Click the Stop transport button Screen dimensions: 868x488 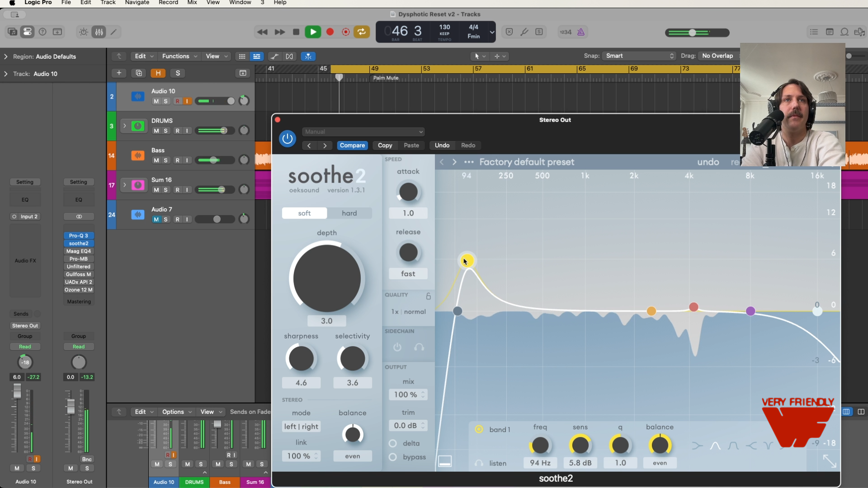[x=296, y=32]
